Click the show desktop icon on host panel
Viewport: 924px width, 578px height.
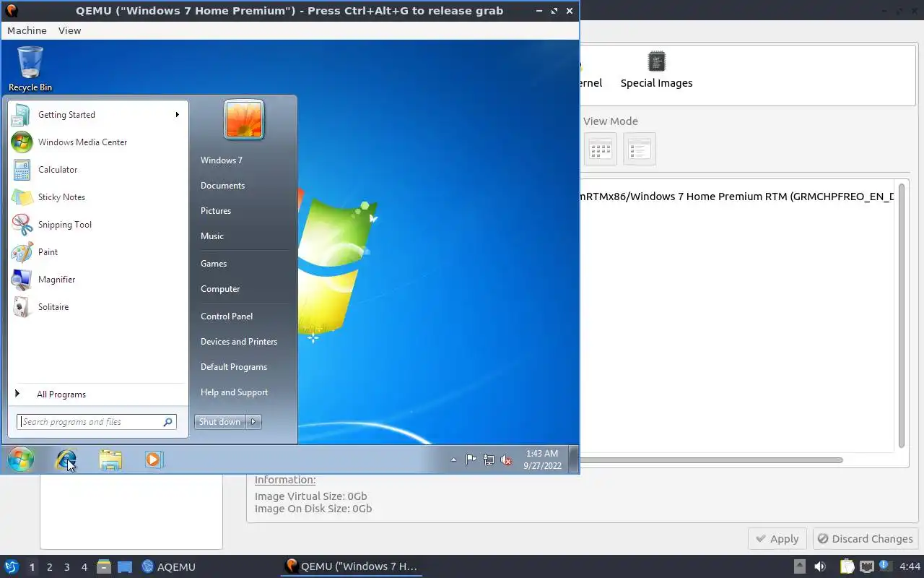coord(125,567)
